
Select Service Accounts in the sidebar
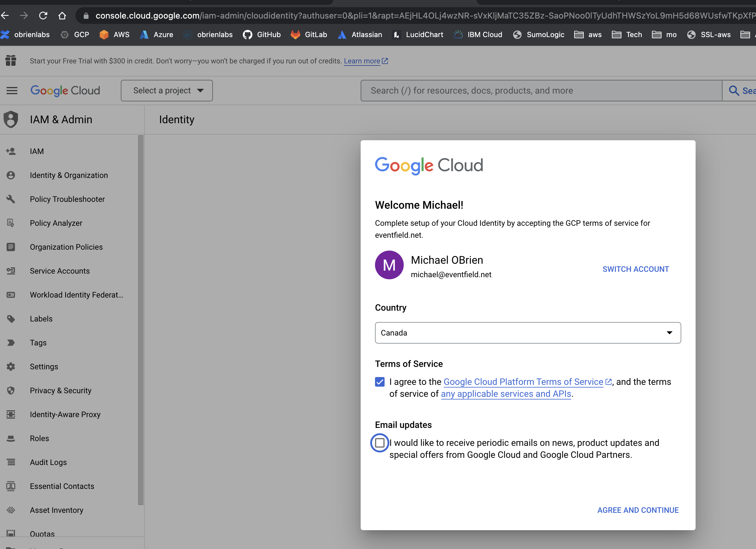[60, 271]
